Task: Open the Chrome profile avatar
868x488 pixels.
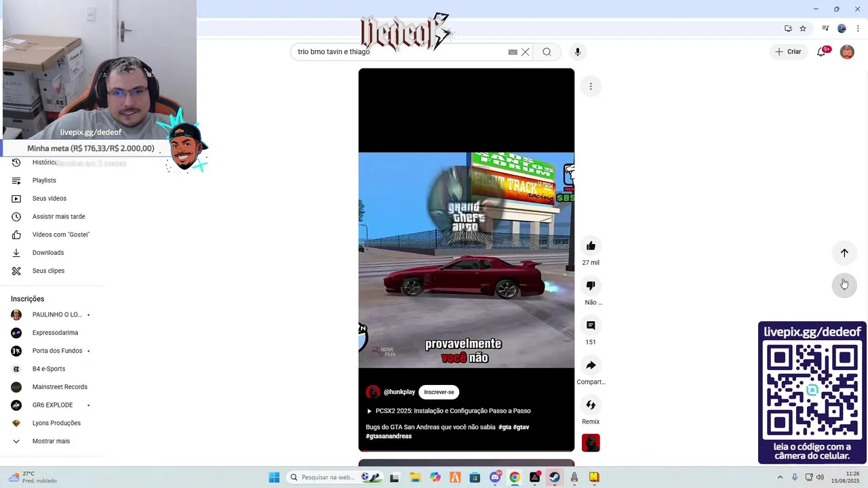Action: pyautogui.click(x=842, y=28)
